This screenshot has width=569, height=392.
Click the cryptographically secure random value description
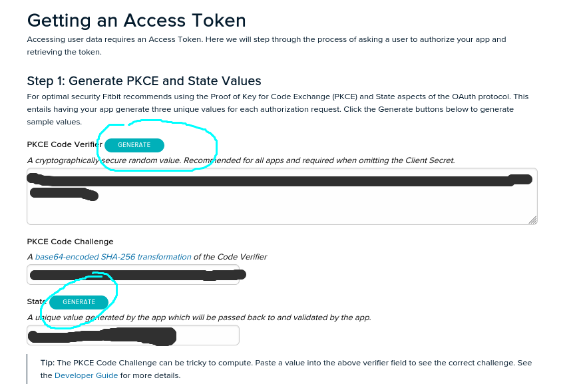[x=240, y=160]
